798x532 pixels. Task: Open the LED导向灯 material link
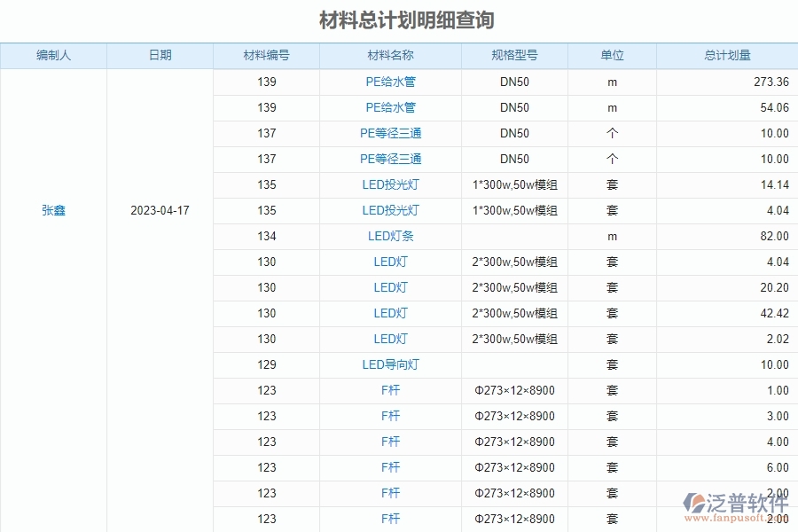391,364
